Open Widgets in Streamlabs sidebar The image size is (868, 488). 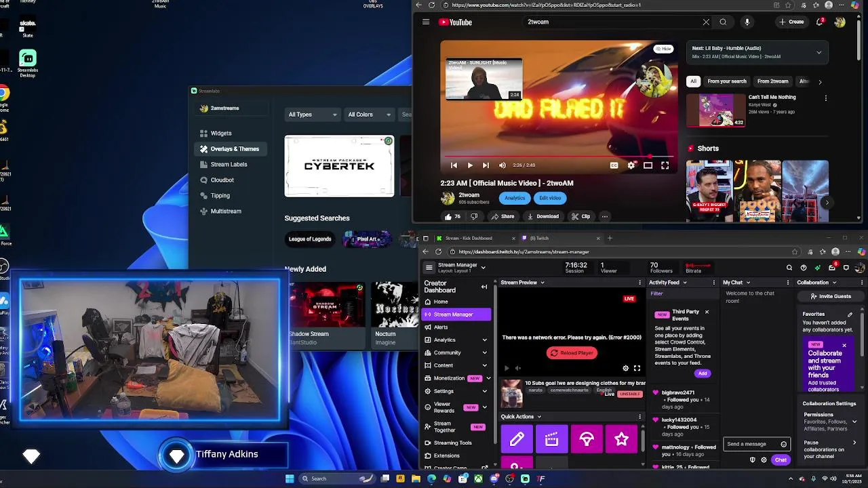click(x=221, y=134)
